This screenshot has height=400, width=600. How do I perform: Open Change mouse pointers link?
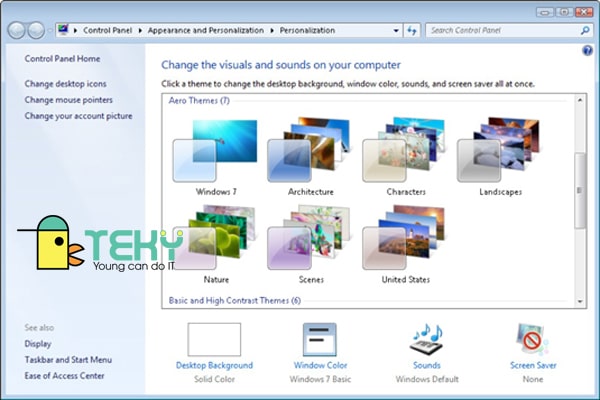coord(68,100)
